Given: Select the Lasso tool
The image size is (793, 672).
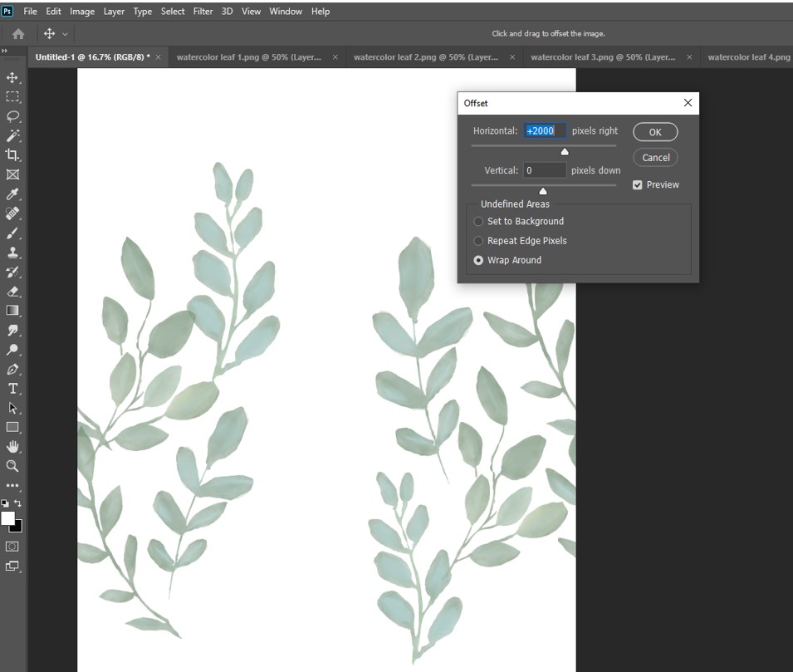Looking at the screenshot, I should pos(12,116).
